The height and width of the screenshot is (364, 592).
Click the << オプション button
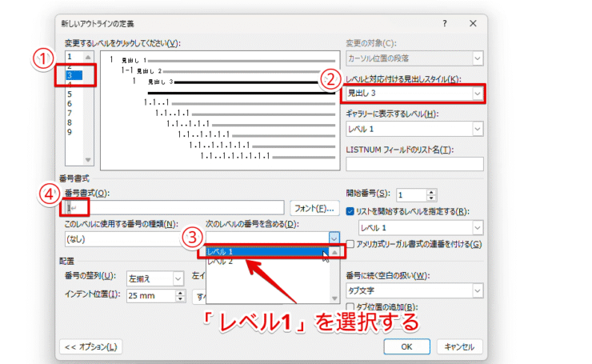pyautogui.click(x=90, y=346)
